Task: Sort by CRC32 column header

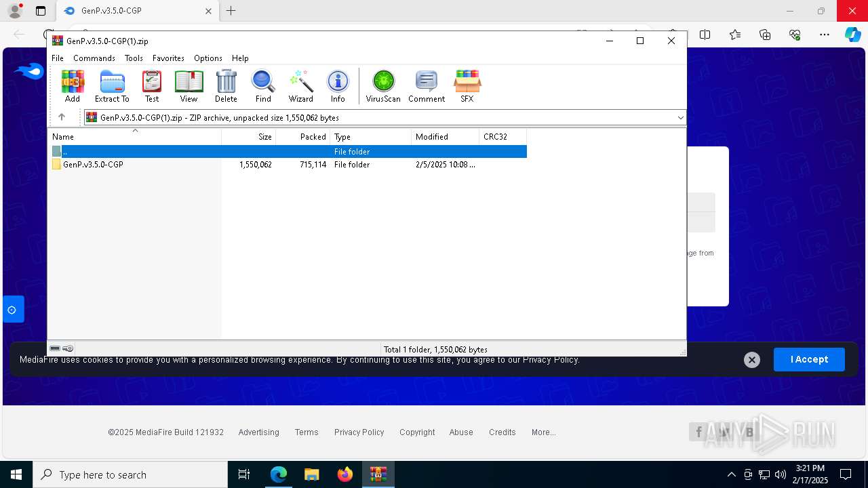Action: tap(502, 137)
